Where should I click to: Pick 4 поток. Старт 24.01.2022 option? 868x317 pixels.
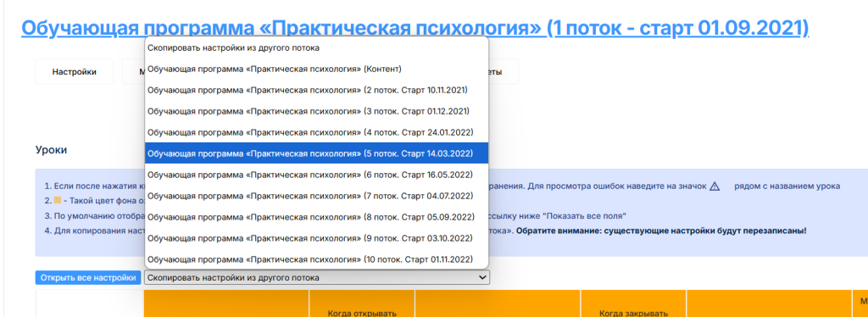317,132
